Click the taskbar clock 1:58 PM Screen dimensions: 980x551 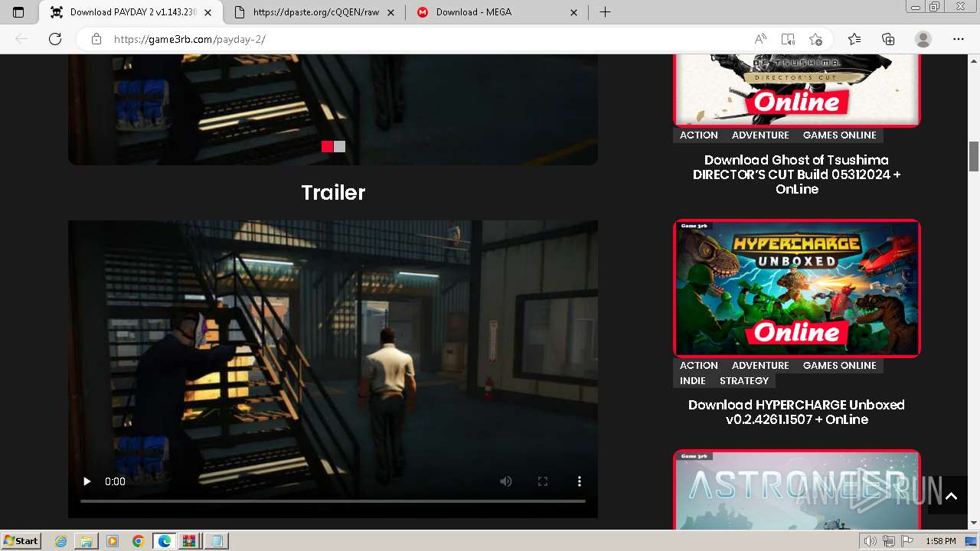point(941,541)
